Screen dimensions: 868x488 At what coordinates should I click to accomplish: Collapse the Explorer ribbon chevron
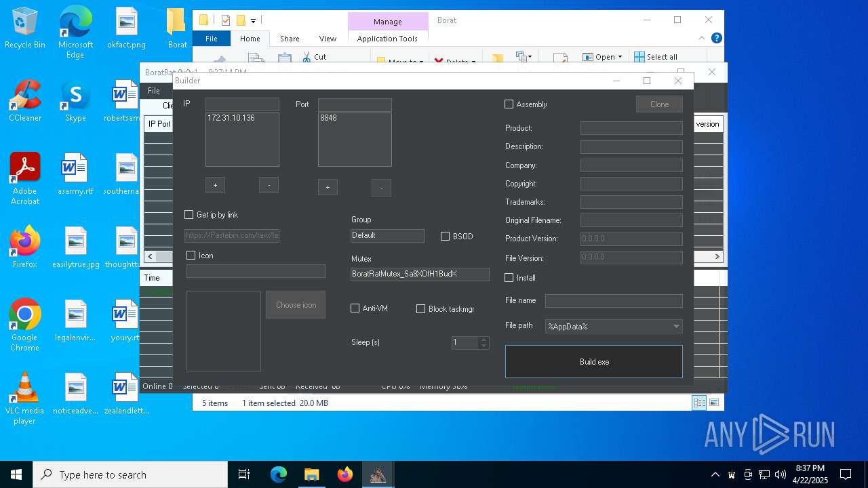pos(702,39)
